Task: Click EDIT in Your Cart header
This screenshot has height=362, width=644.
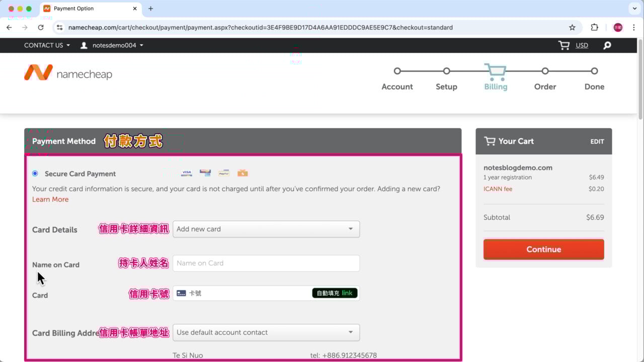Action: (597, 141)
